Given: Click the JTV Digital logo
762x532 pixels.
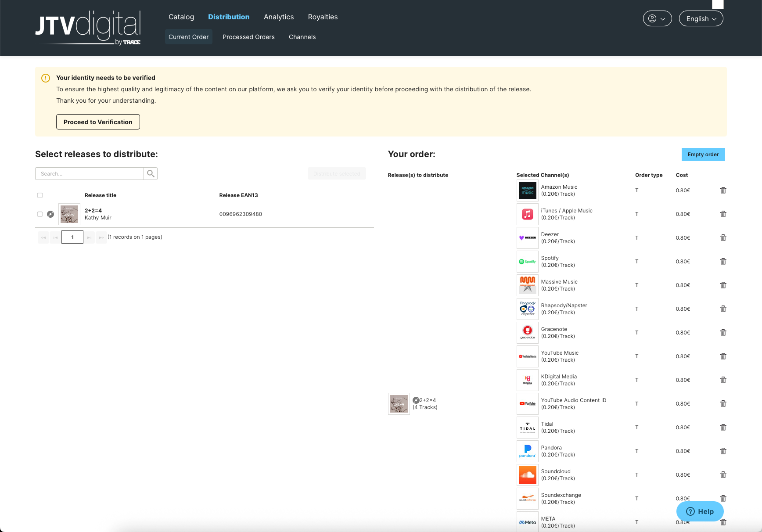Looking at the screenshot, I should (88, 28).
